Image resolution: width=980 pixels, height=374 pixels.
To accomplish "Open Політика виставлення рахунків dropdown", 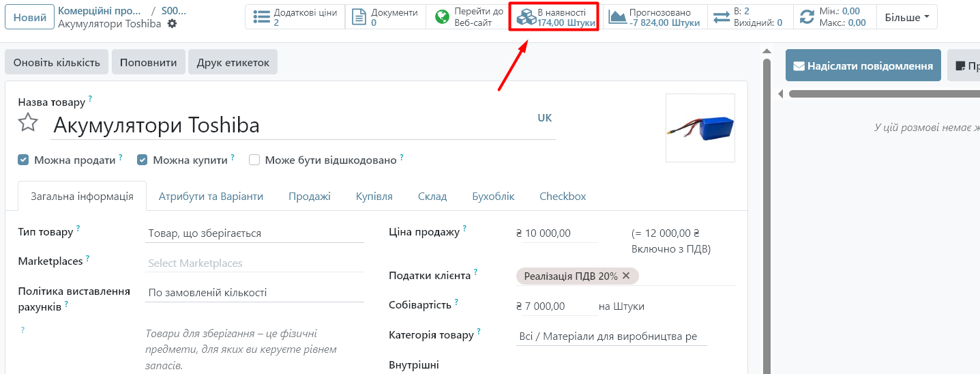I will click(255, 293).
